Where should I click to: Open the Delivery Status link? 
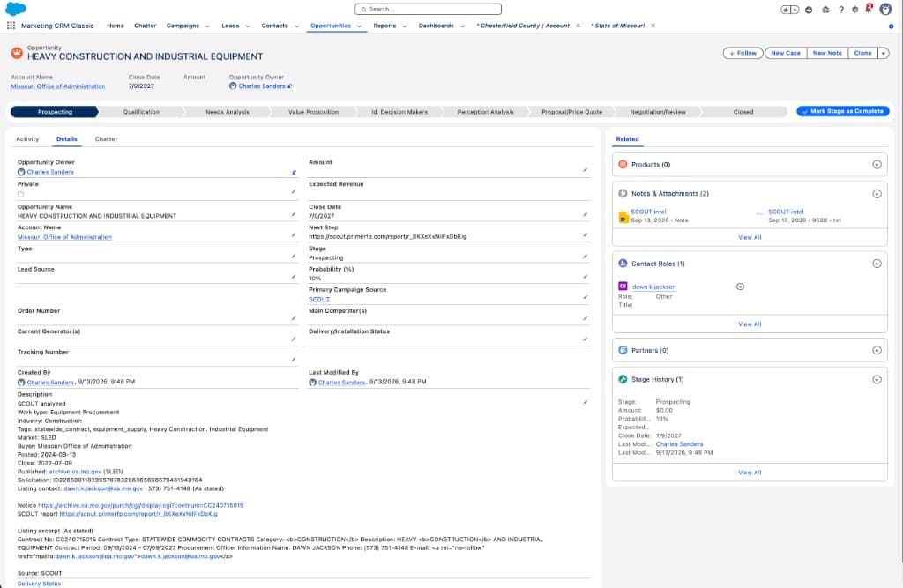pyautogui.click(x=39, y=584)
